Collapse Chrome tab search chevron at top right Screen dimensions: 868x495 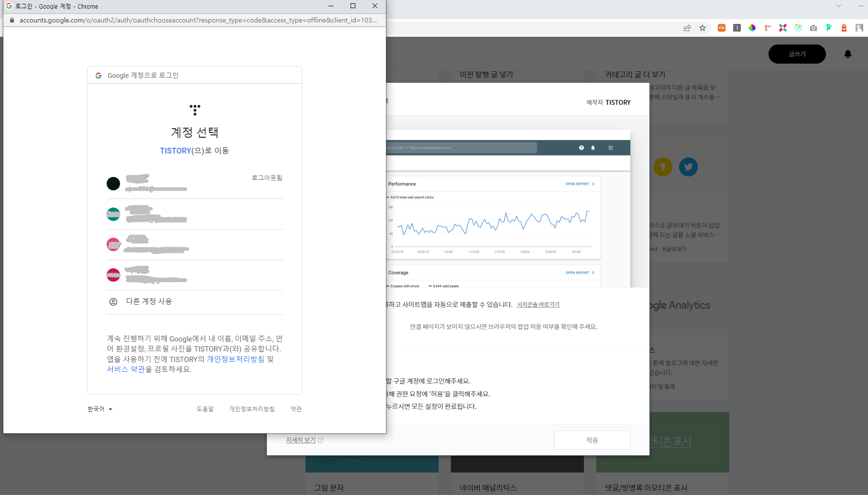pyautogui.click(x=838, y=6)
